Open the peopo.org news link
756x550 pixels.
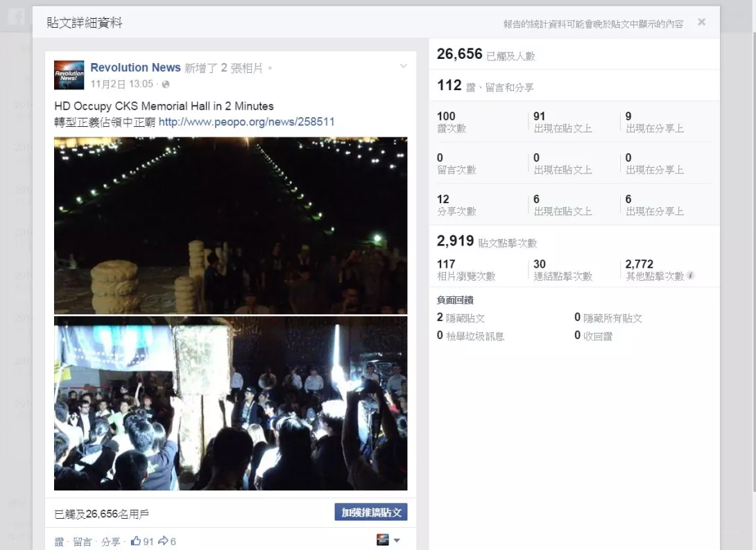click(x=246, y=121)
